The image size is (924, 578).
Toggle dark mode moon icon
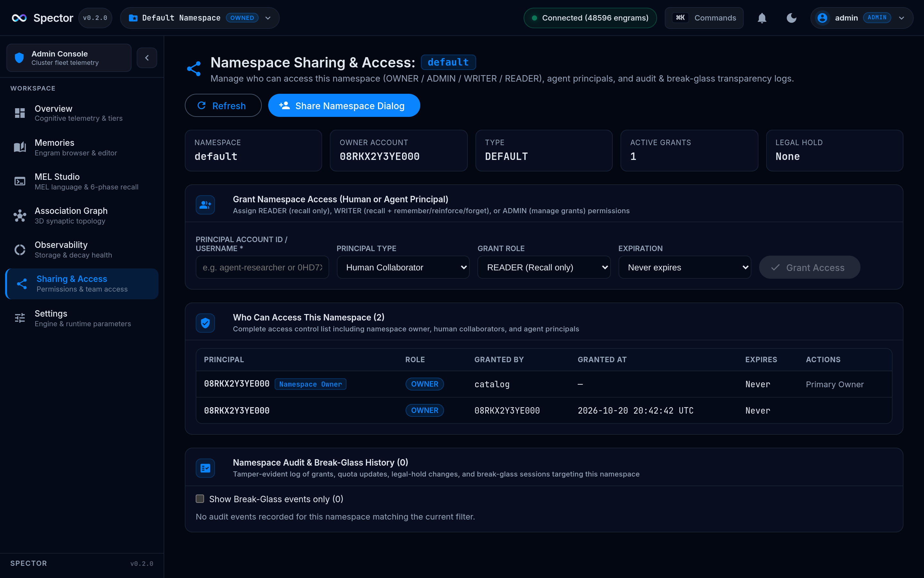click(791, 18)
